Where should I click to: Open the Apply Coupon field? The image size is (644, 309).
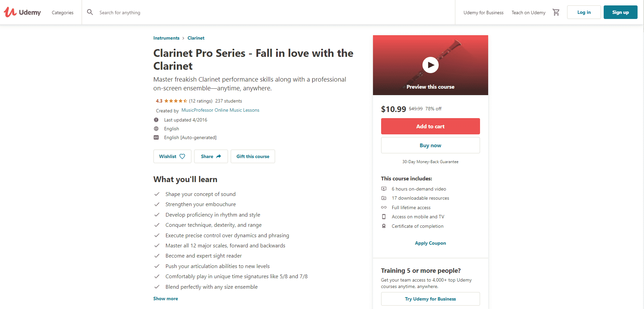tap(430, 243)
